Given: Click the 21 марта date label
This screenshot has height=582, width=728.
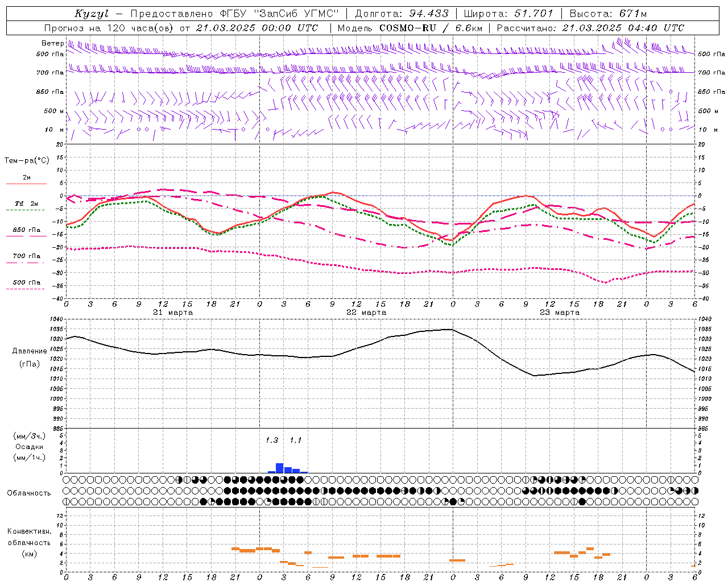Looking at the screenshot, I should [x=173, y=313].
